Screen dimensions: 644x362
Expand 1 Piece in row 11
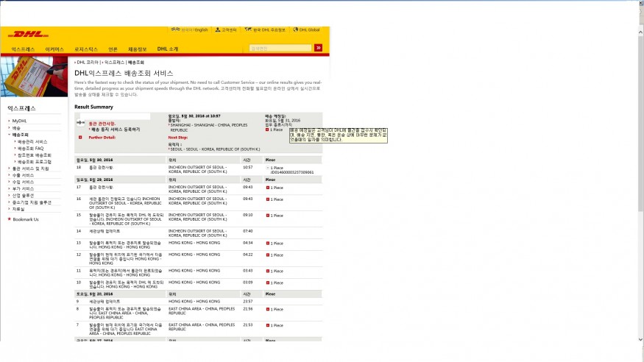tap(268, 271)
